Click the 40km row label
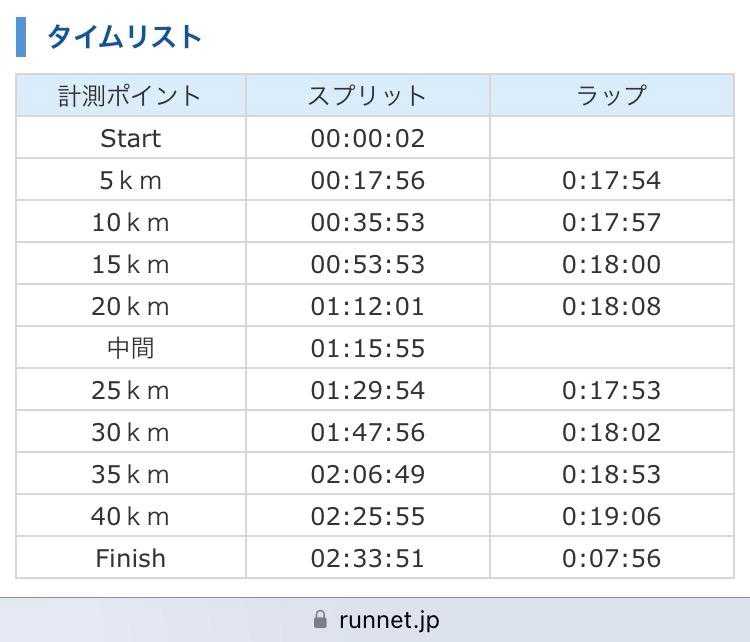Viewport: 750px width, 642px height. point(130,516)
